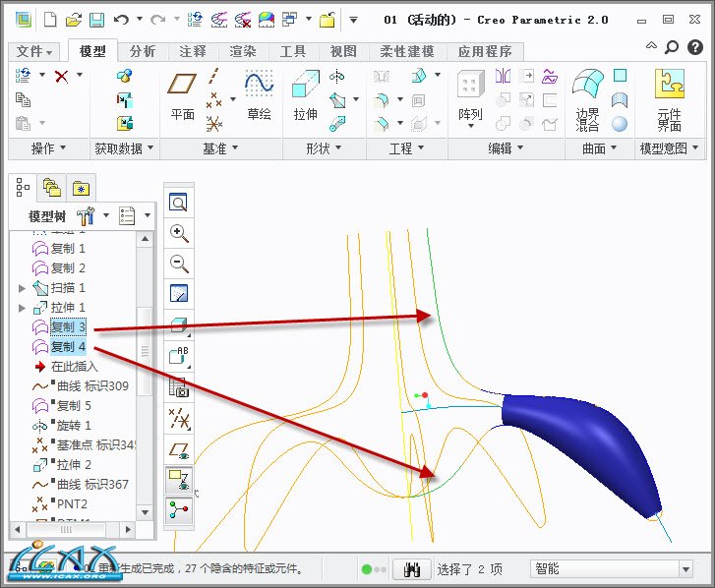
Task: Open the 工具 tab
Action: click(x=293, y=51)
